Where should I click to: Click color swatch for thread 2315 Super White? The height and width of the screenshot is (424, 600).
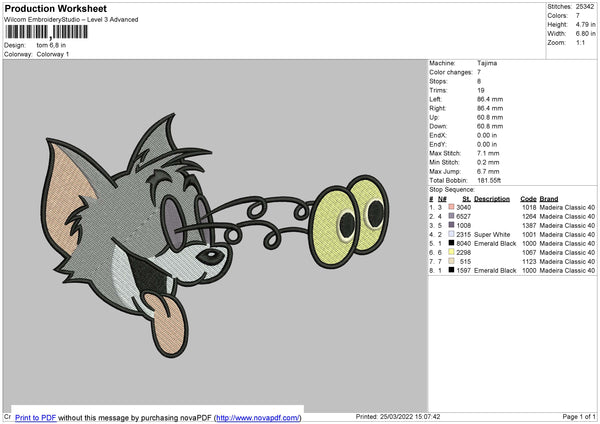(x=451, y=234)
